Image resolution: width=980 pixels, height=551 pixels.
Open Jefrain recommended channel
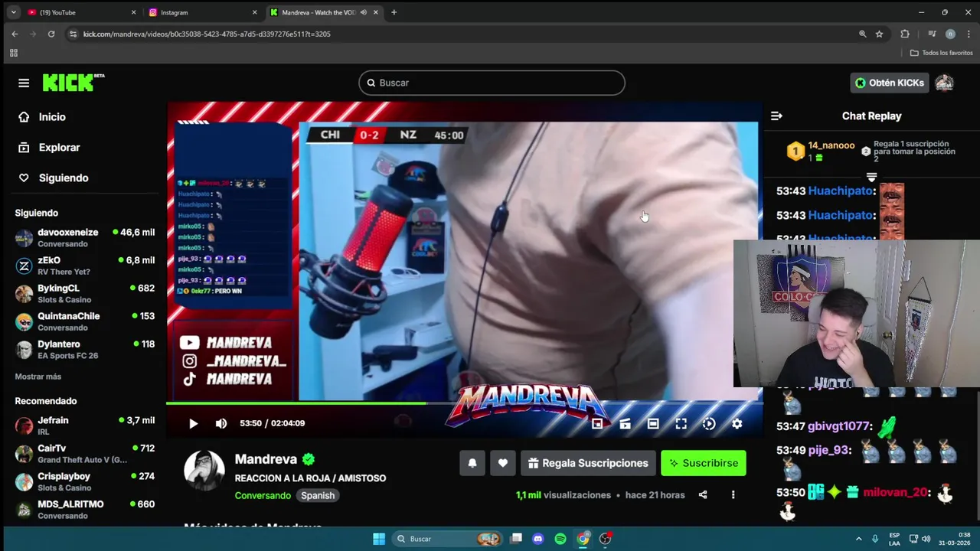pyautogui.click(x=85, y=425)
